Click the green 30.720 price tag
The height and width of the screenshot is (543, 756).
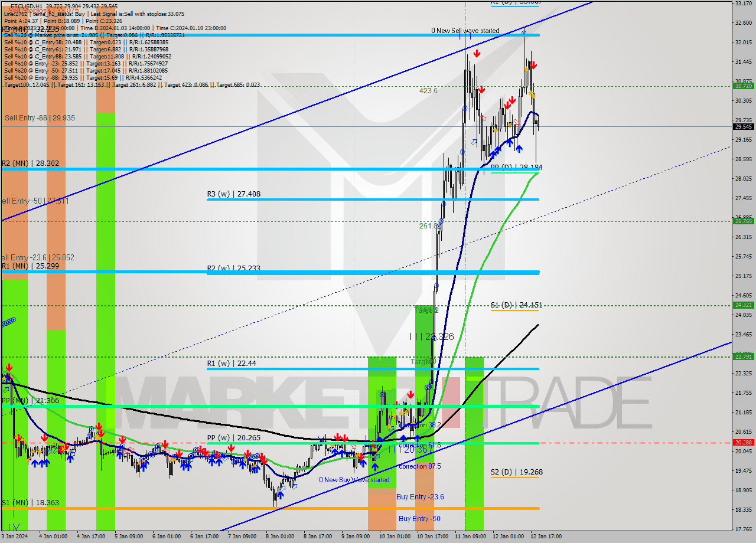744,86
